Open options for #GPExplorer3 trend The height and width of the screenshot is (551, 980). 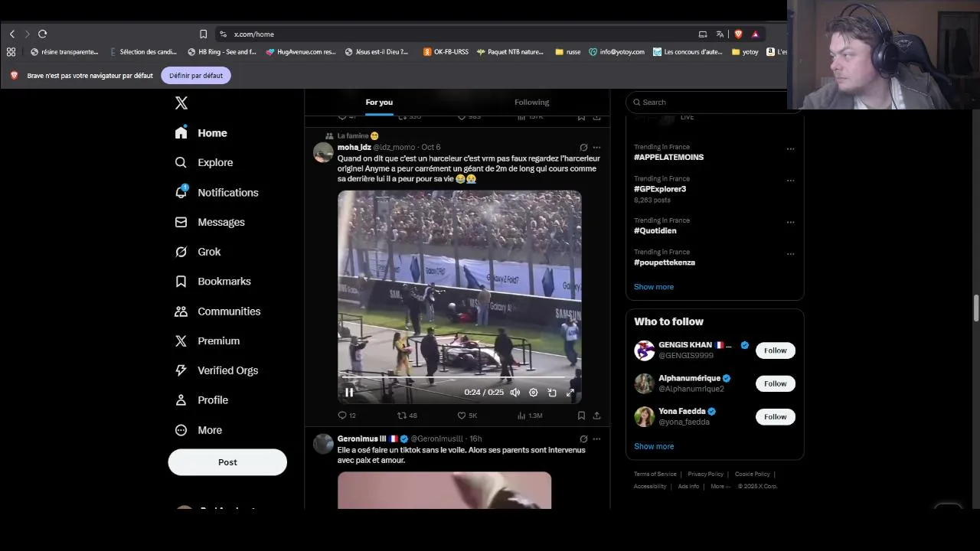(x=790, y=181)
